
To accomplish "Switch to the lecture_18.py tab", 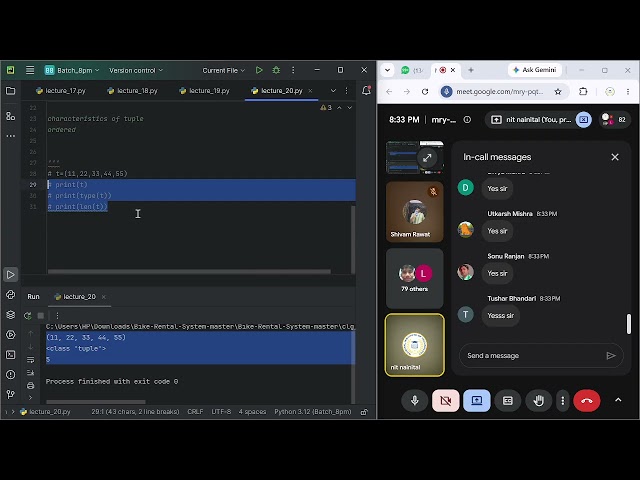I will point(133,91).
